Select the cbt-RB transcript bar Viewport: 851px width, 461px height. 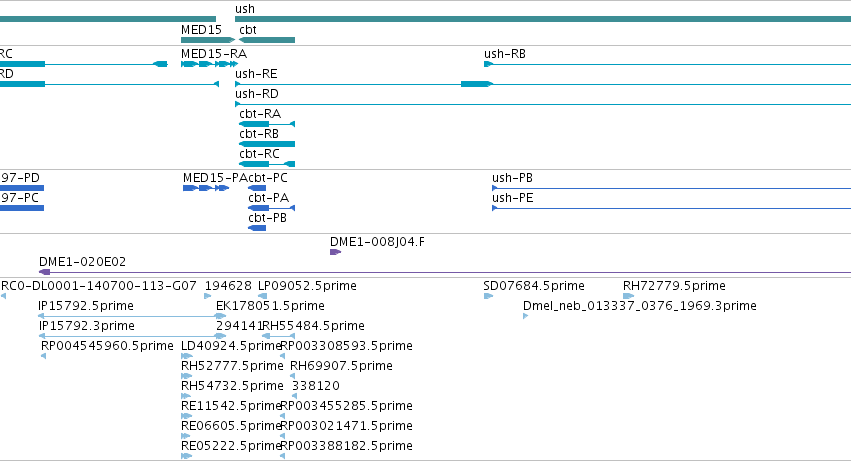267,144
